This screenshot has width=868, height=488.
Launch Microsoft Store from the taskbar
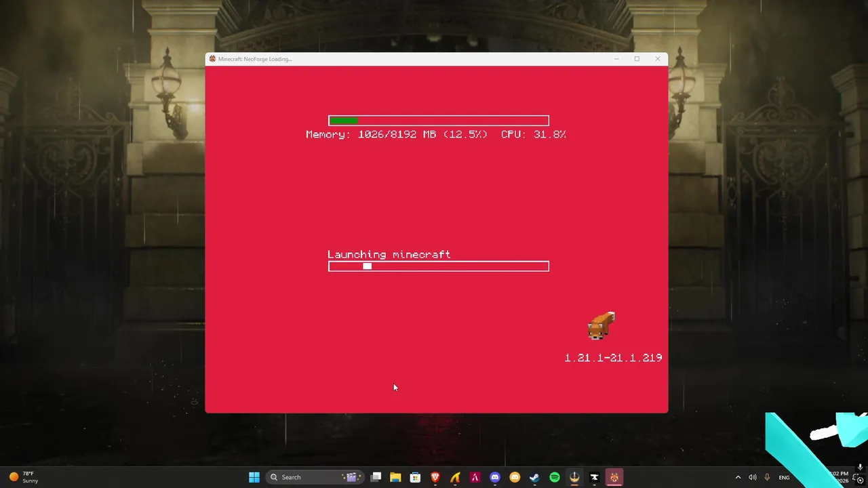[x=415, y=477]
